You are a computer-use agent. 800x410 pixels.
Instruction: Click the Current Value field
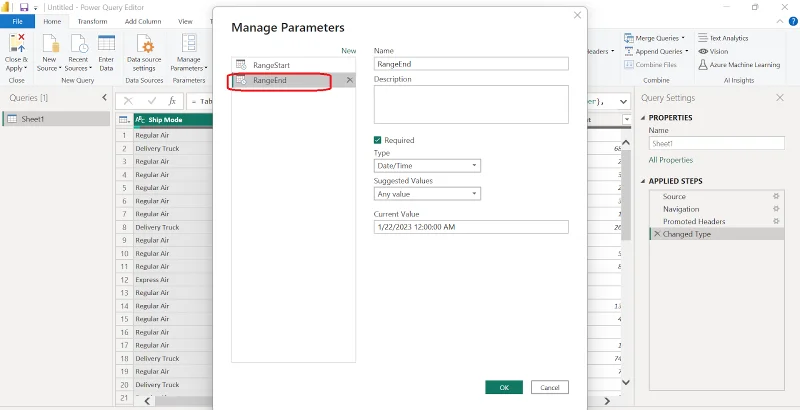coord(471,227)
